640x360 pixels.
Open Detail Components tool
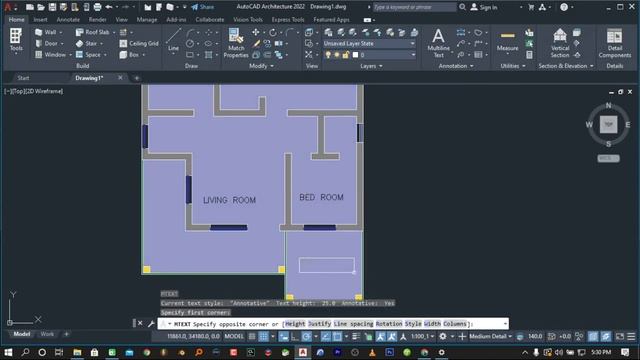(x=615, y=43)
